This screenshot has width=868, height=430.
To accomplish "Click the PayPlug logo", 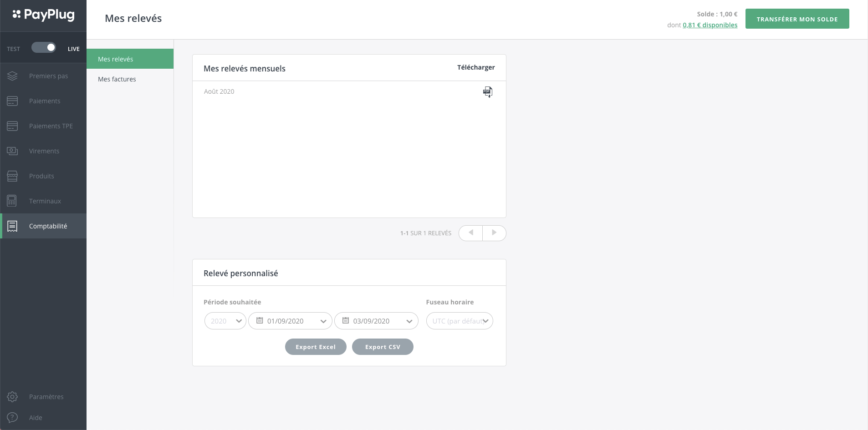I will [x=43, y=15].
